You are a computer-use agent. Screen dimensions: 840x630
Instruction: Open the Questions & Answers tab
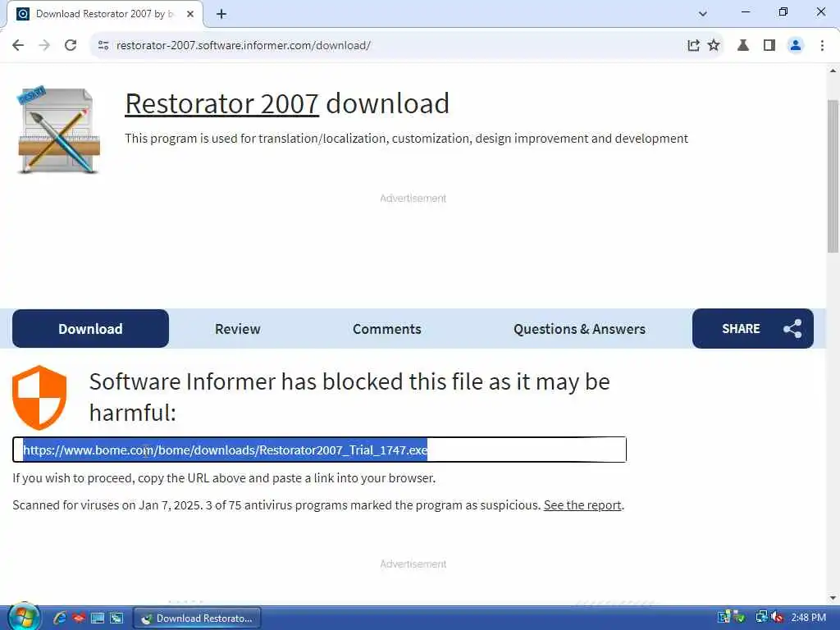(579, 329)
